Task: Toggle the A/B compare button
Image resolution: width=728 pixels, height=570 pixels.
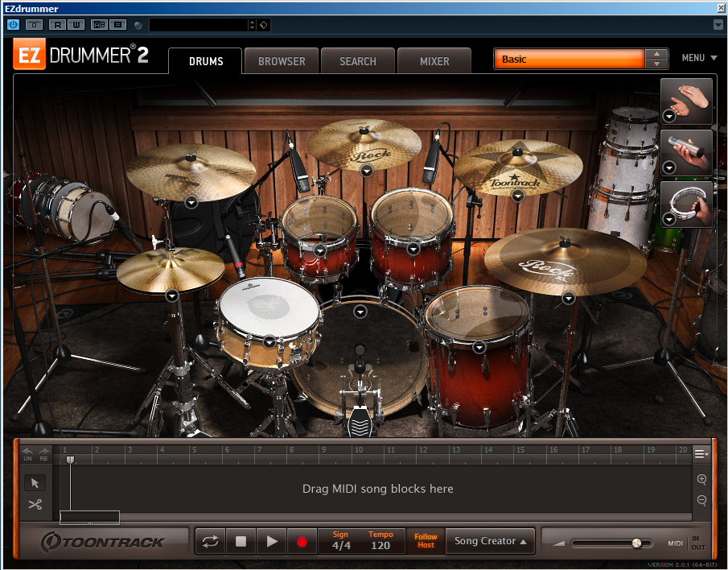Action: (x=100, y=25)
